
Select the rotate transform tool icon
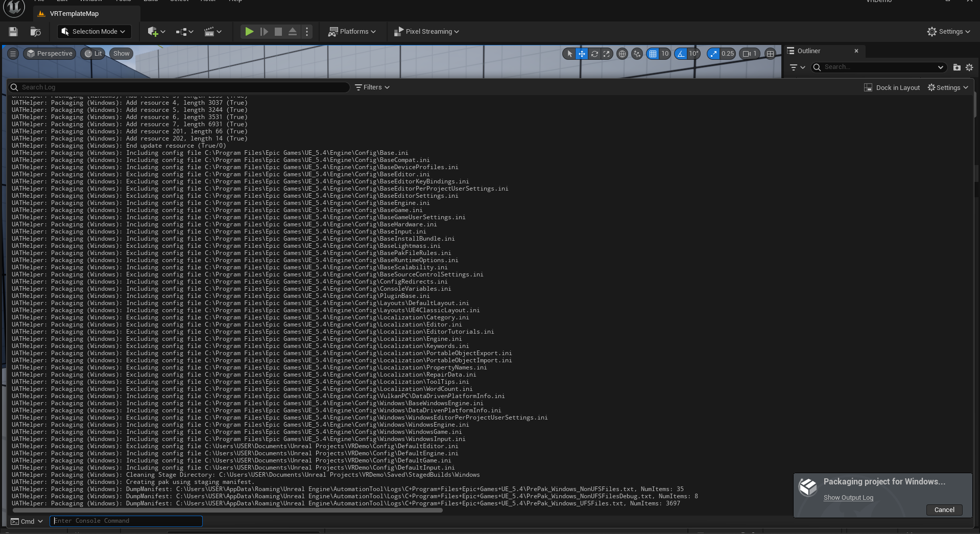[594, 54]
